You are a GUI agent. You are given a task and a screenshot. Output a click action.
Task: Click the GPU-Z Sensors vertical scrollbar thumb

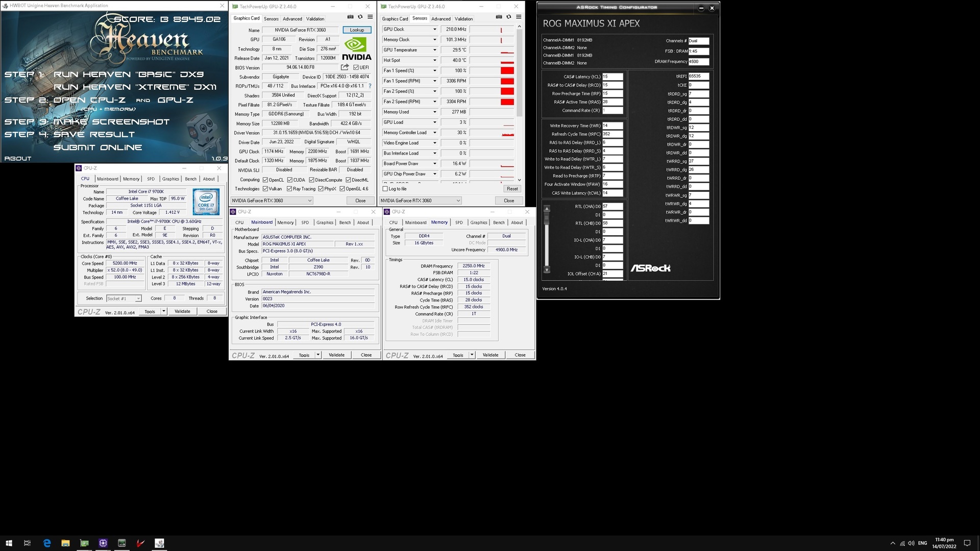(x=519, y=74)
